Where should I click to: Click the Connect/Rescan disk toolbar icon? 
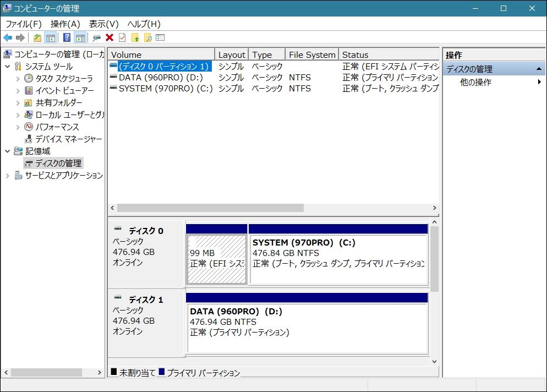point(96,37)
